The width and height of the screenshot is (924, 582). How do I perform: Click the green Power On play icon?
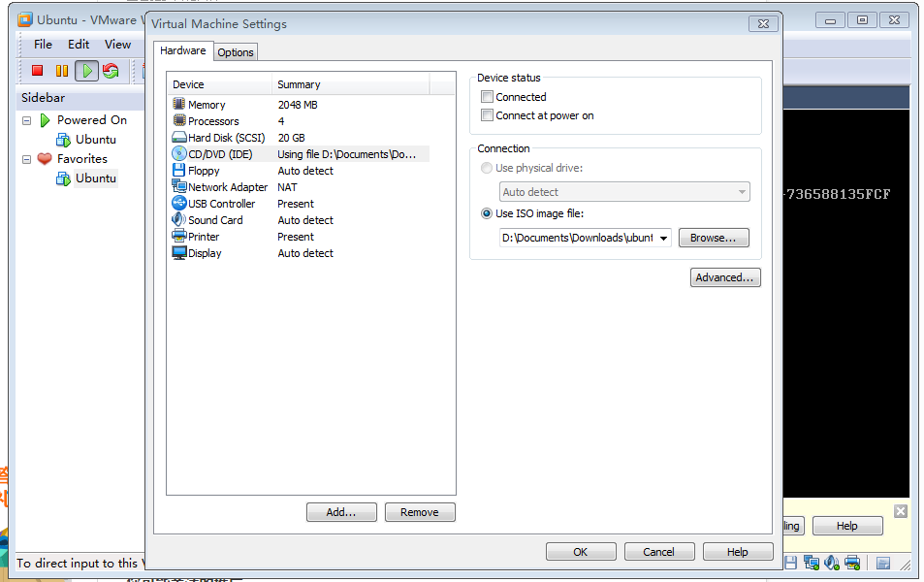(x=86, y=71)
